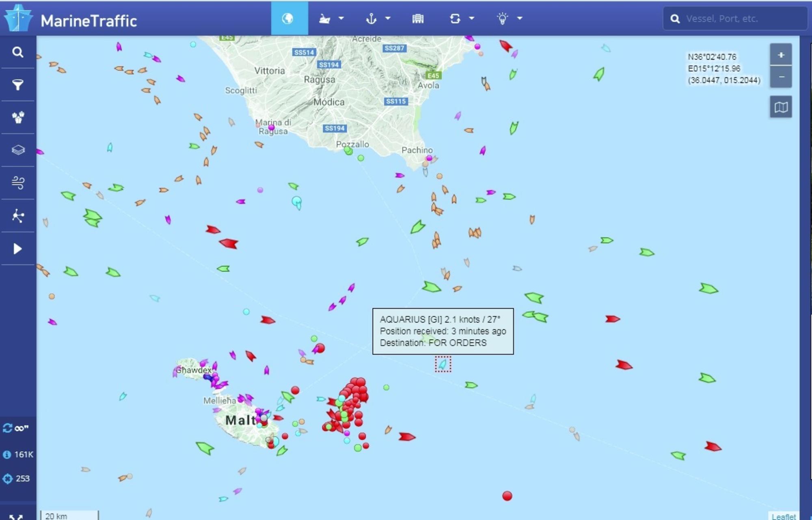
Task: Click the fullscreen expand icon at sidebar bottom
Action: click(16, 516)
